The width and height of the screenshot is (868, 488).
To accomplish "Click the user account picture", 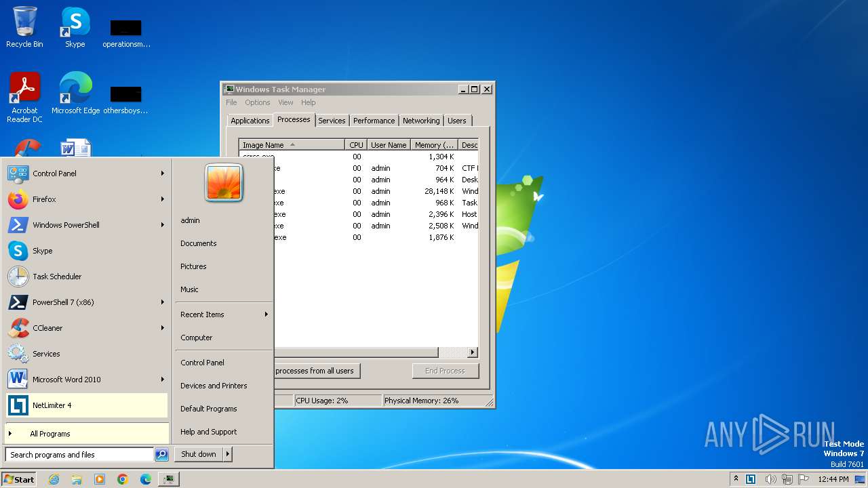I will pyautogui.click(x=224, y=182).
